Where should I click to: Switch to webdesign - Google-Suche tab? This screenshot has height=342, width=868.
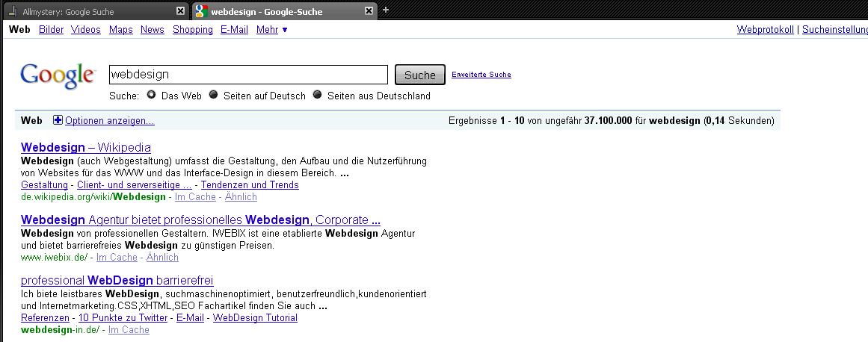tap(284, 11)
